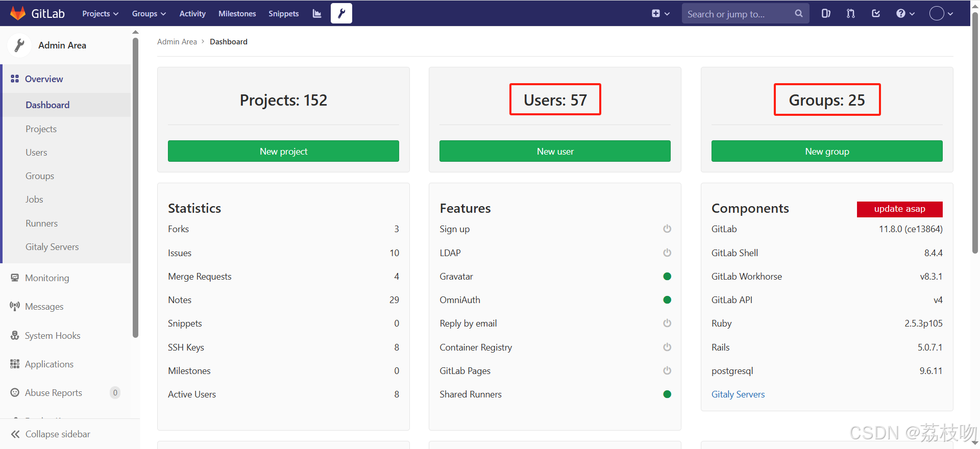This screenshot has height=449, width=980.
Task: Click the New group button
Action: coord(827,151)
